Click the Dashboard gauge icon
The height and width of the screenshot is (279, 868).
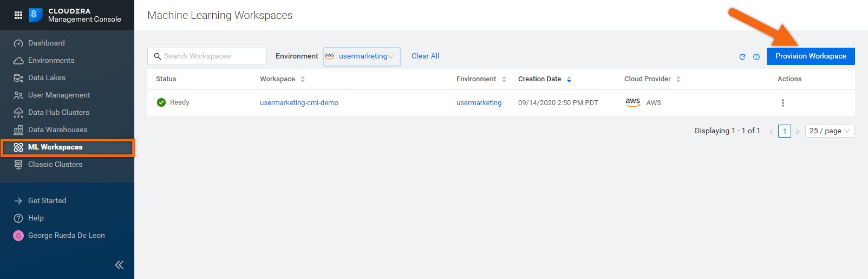coord(18,43)
